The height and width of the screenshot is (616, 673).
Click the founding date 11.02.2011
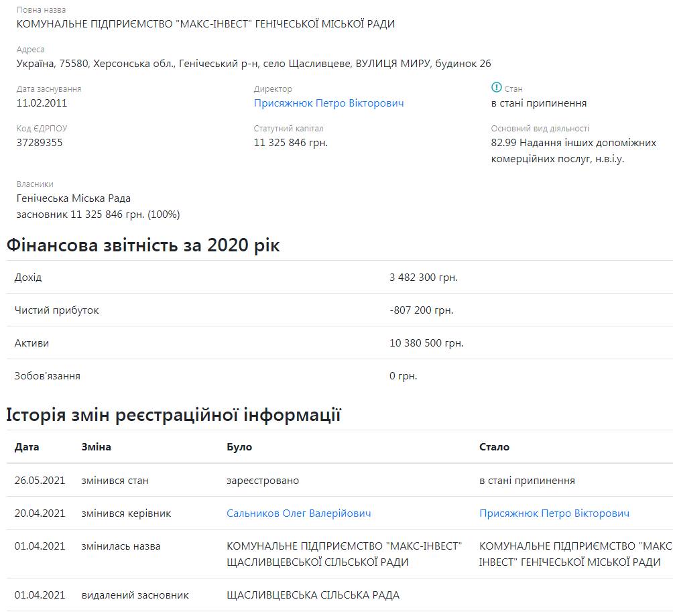pos(42,103)
